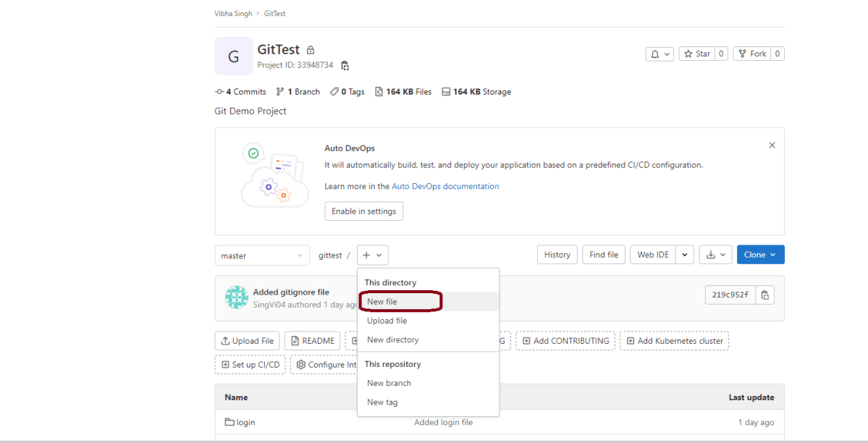Screen dimensions: 868x443
Task: Create a New branch from menu
Action: click(x=389, y=383)
